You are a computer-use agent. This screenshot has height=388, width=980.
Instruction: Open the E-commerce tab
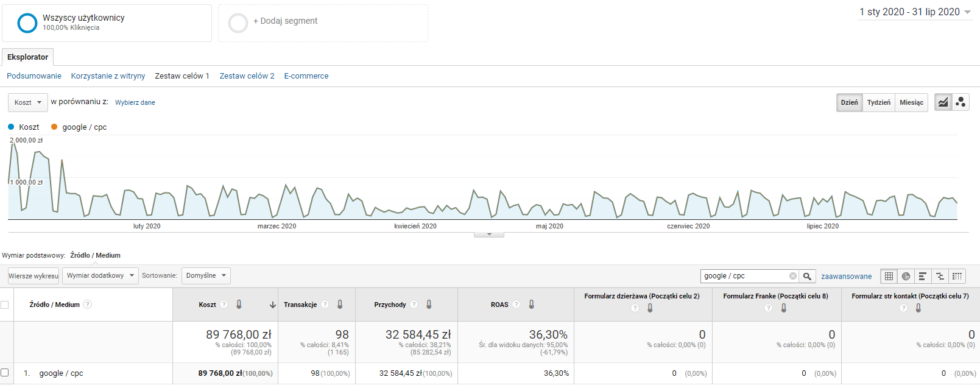click(x=306, y=76)
